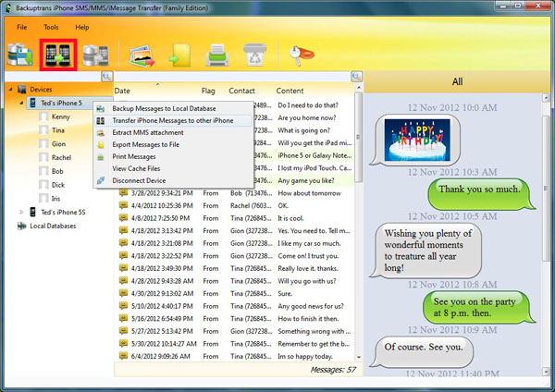Open the Happy Birthday image attachment
The image size is (555, 392).
tap(417, 141)
